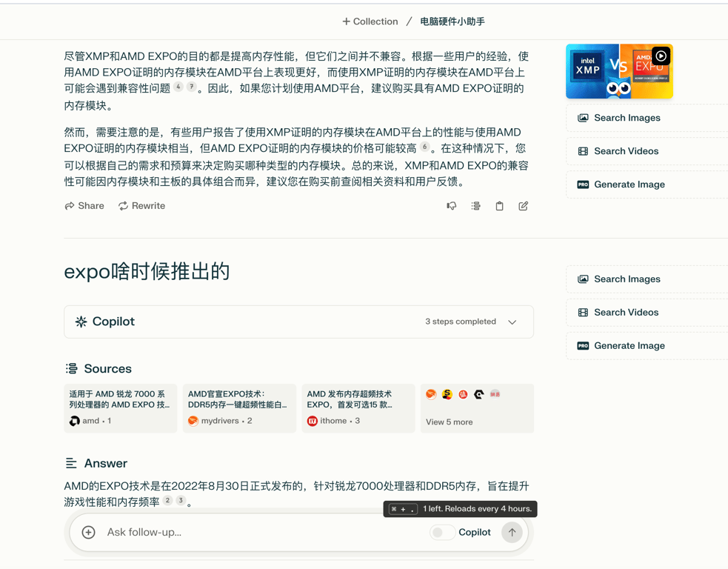Open the view sources list icon

point(475,206)
